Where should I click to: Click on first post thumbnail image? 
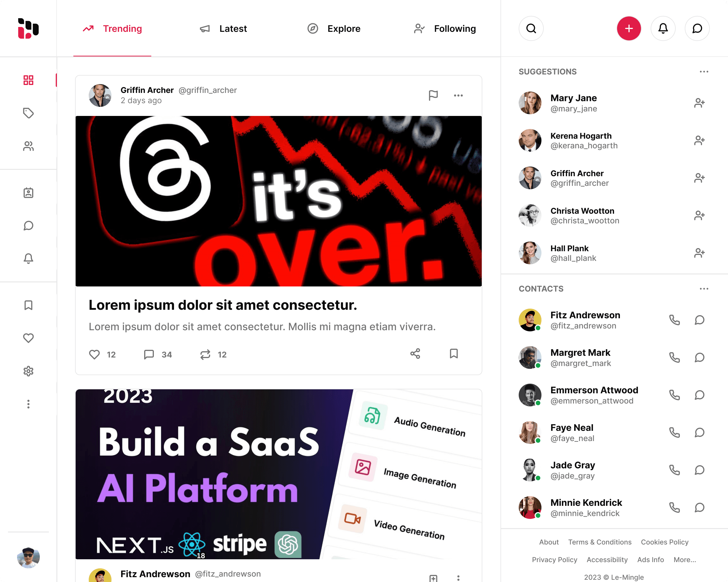pyautogui.click(x=278, y=201)
